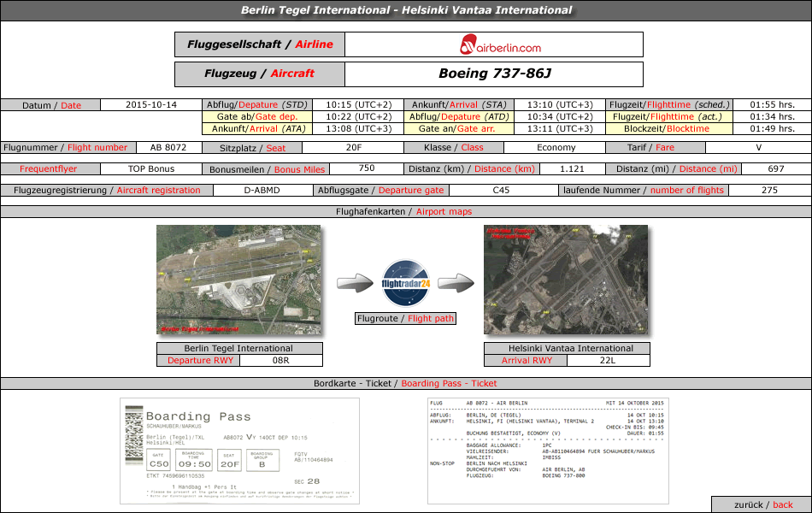Click the Flugzeugregistrierung / Aircraft registration label
812x513 pixels.
coord(107,190)
